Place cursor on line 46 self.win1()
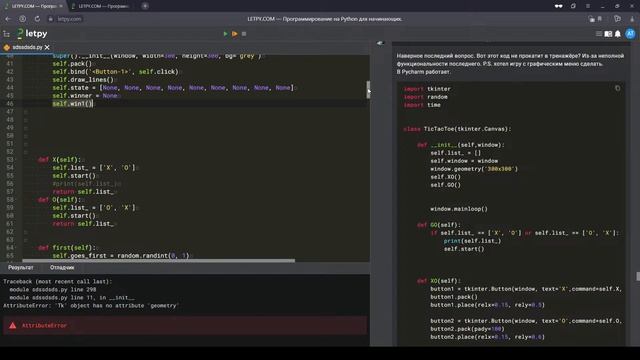Viewport: 640px width, 360px height. tap(73, 104)
